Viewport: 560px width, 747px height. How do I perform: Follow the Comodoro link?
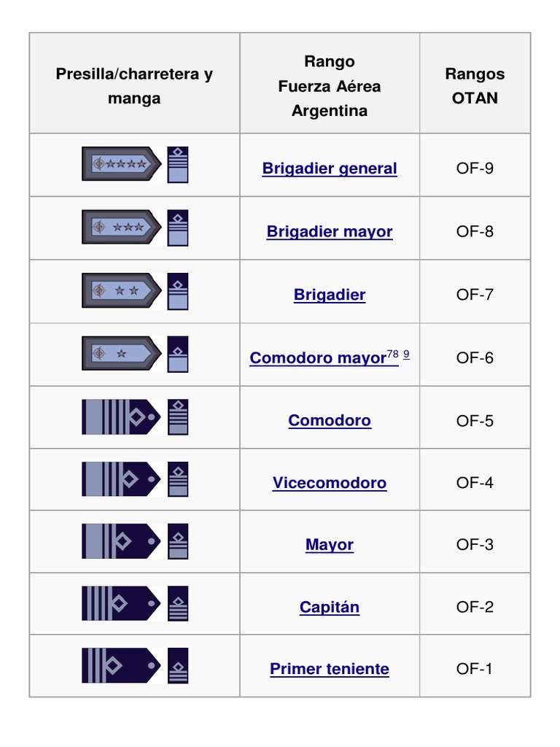coord(330,420)
